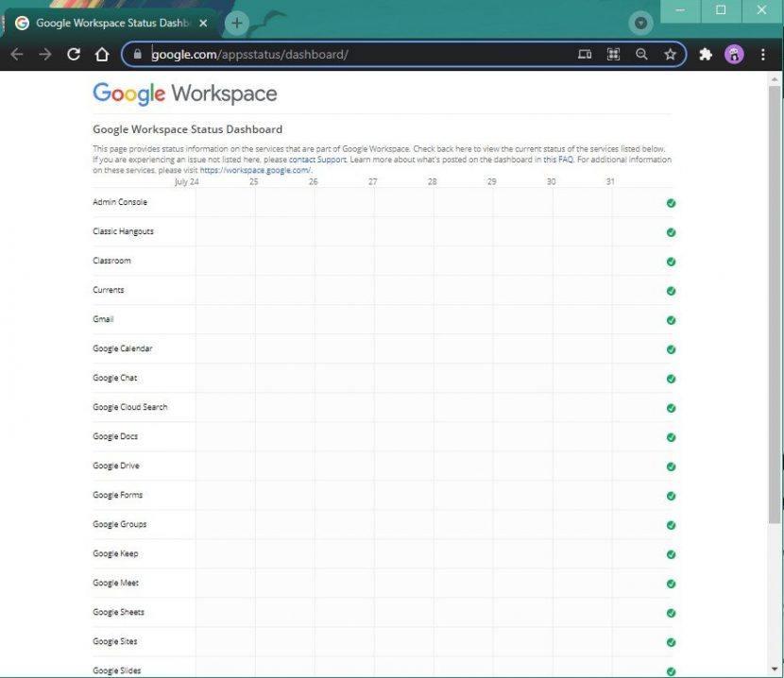
Task: Open the Chrome profile avatar
Action: click(x=734, y=54)
